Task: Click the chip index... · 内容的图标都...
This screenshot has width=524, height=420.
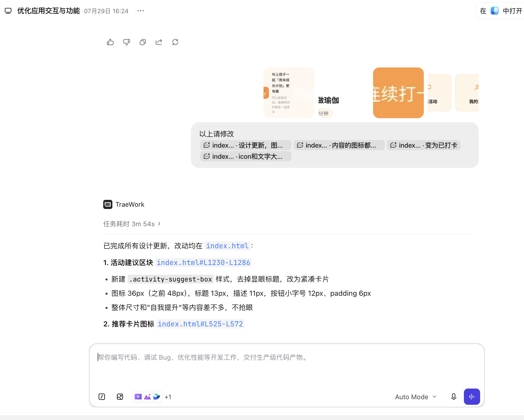Action: pos(339,145)
